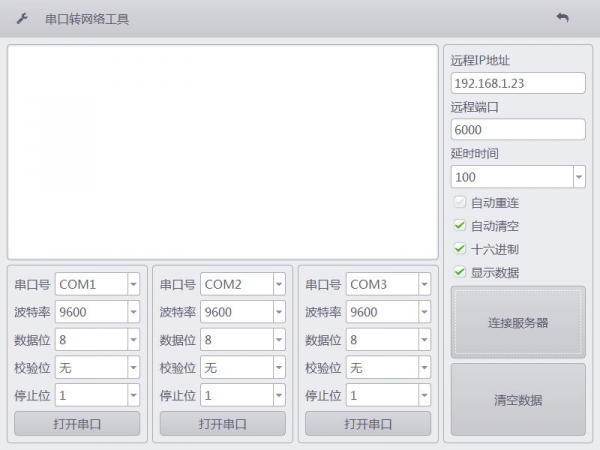Toggle the 十六进制 checkbox

click(x=460, y=249)
